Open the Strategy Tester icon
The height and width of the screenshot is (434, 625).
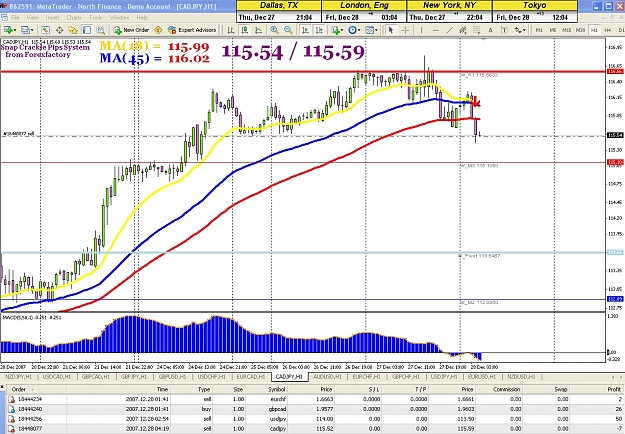100,30
